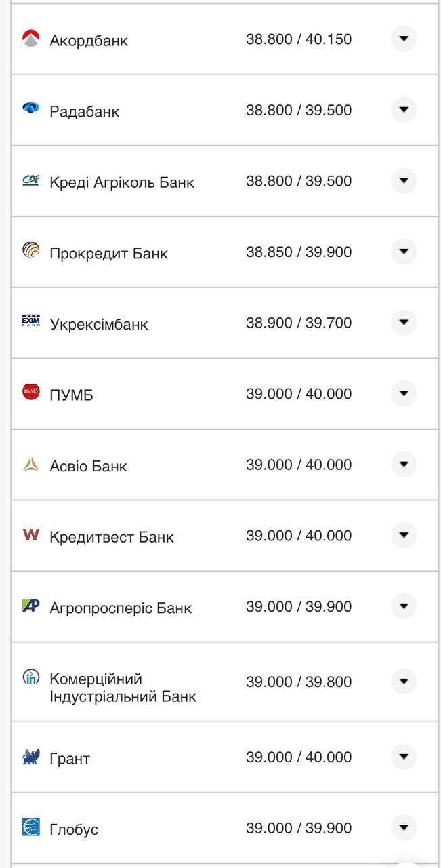Image resolution: width=441 pixels, height=868 pixels.
Task: Click the Агропросперіс Банк AP logo
Action: point(31,606)
